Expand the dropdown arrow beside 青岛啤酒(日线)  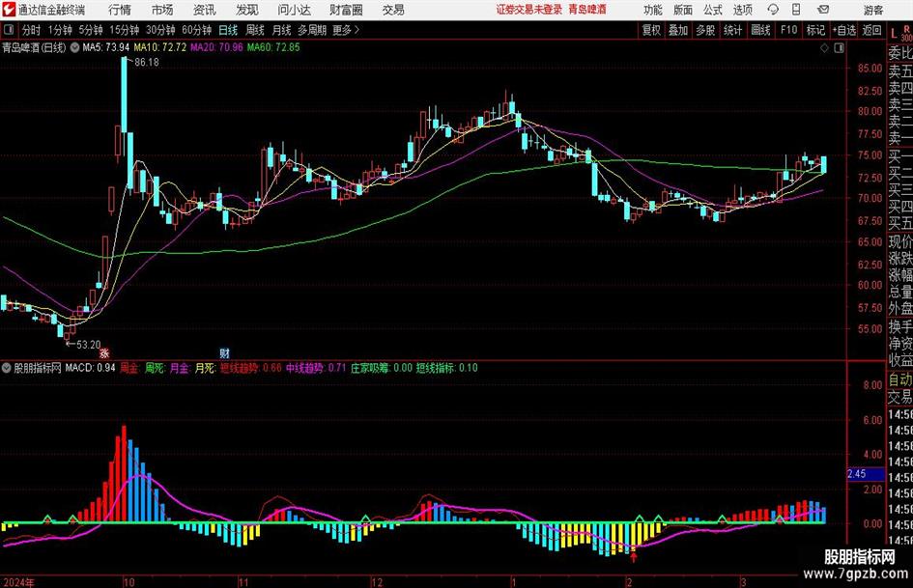pos(75,47)
